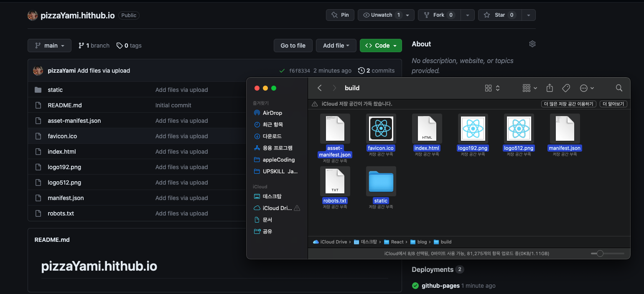Click the static folder icon on GitHub

click(x=38, y=90)
